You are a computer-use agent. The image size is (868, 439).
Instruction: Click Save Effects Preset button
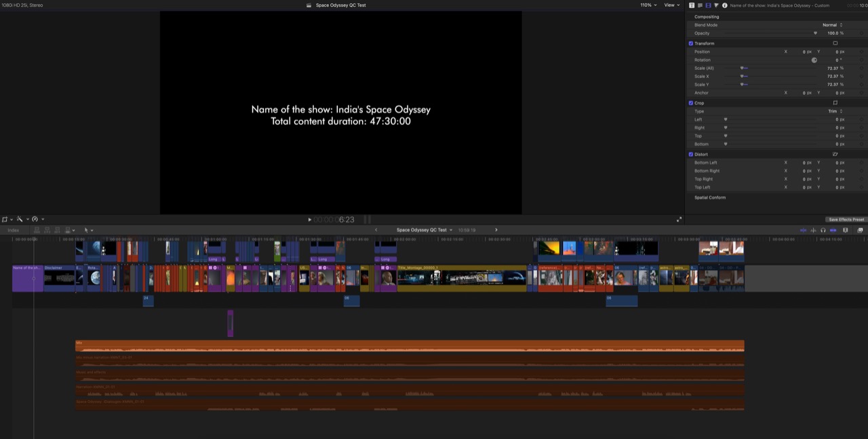[x=846, y=220]
